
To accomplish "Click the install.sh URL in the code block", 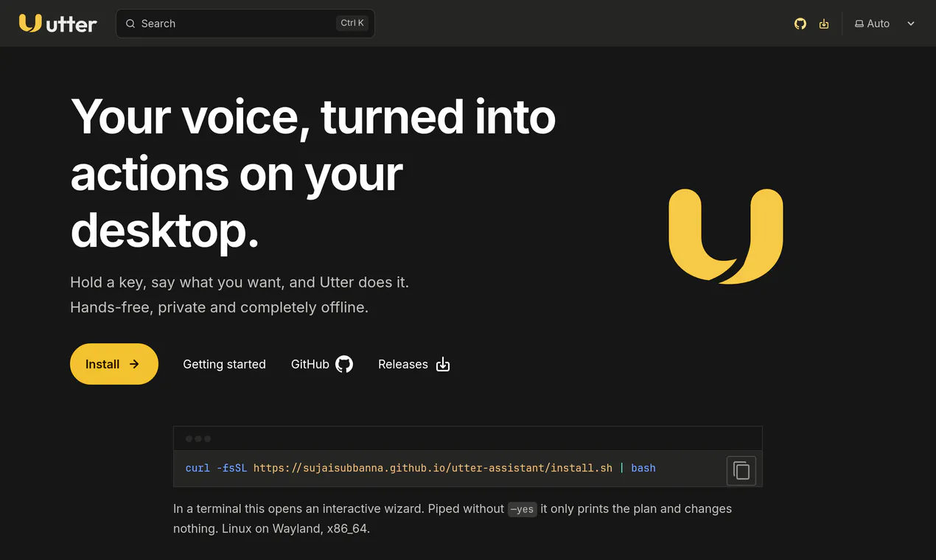I will [x=433, y=468].
